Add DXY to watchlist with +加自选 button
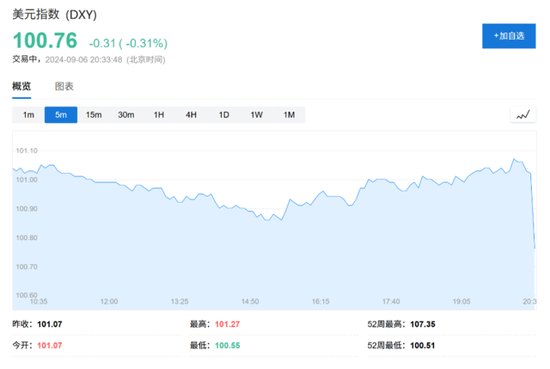550x369 pixels. (x=509, y=36)
